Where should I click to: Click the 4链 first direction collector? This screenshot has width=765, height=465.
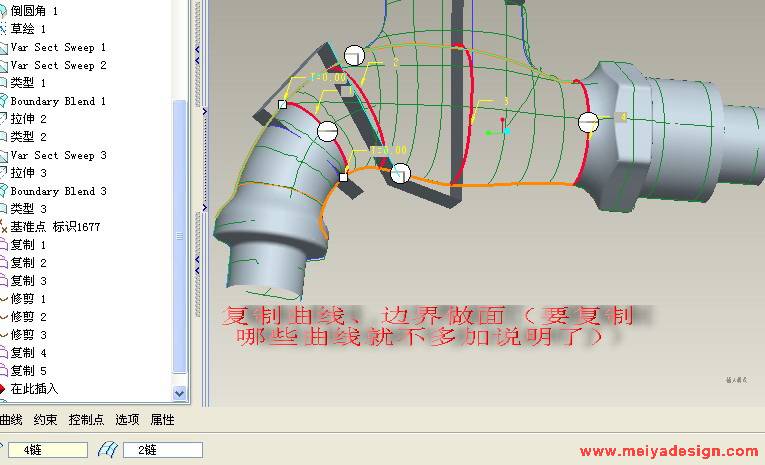[x=48, y=450]
